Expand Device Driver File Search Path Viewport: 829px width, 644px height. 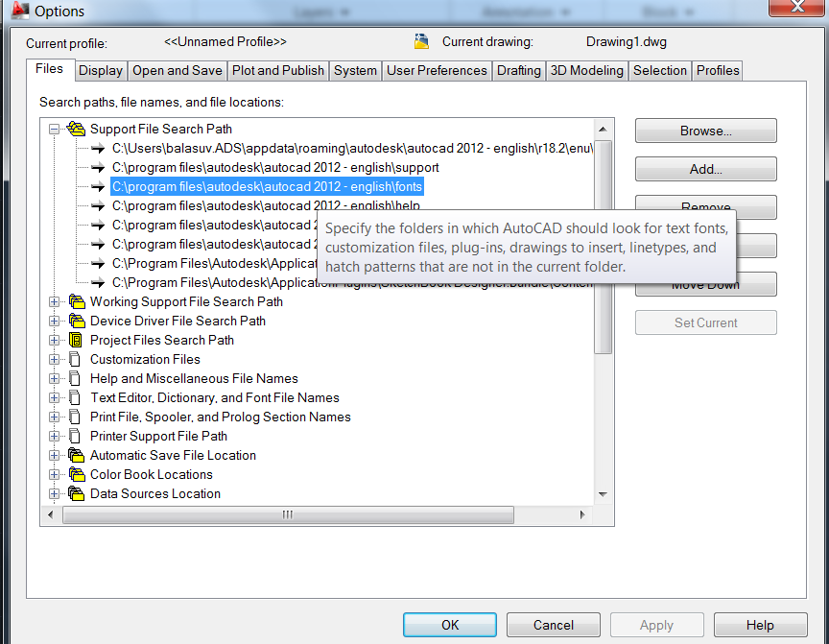pyautogui.click(x=54, y=321)
